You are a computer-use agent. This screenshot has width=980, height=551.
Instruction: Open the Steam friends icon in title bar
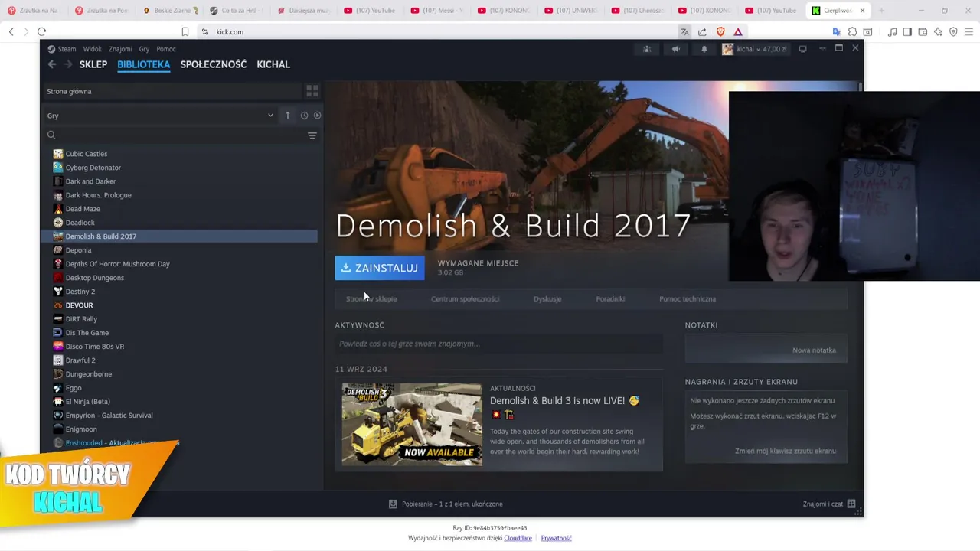647,49
